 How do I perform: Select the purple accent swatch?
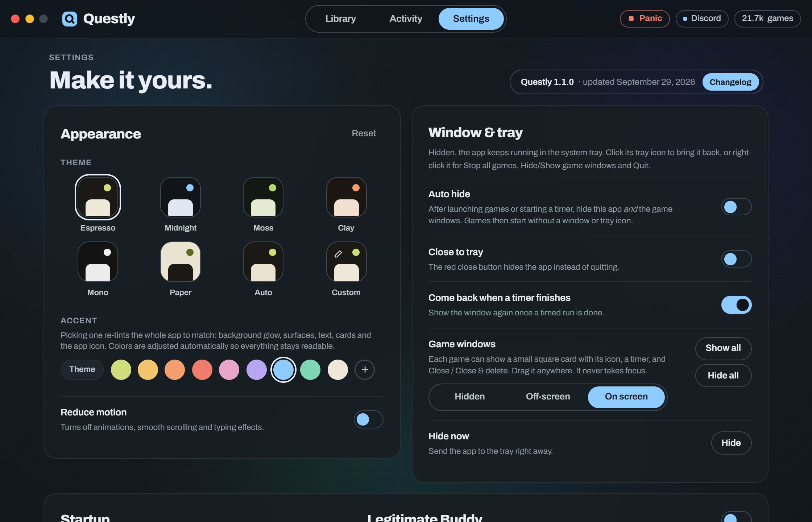[x=257, y=370]
